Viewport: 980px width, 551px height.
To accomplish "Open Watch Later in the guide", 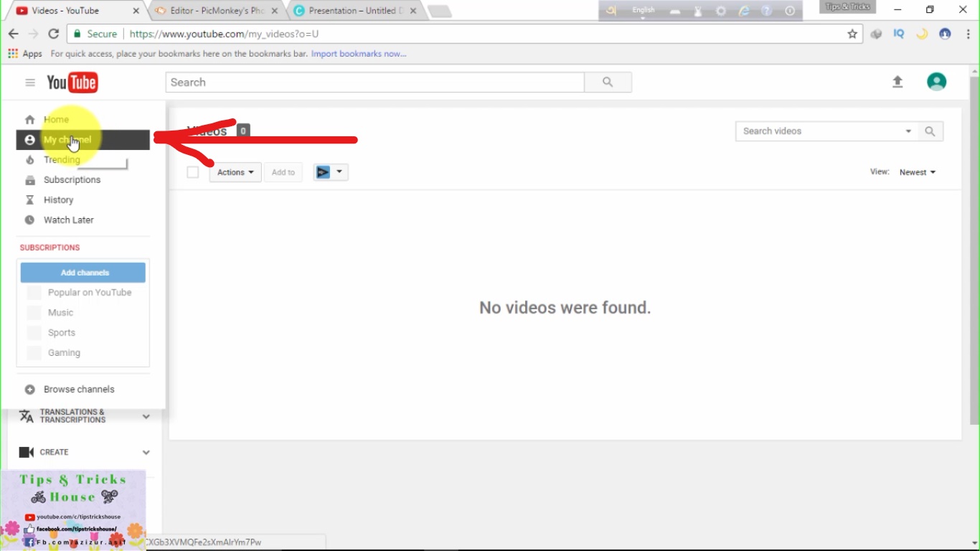I will [83, 220].
